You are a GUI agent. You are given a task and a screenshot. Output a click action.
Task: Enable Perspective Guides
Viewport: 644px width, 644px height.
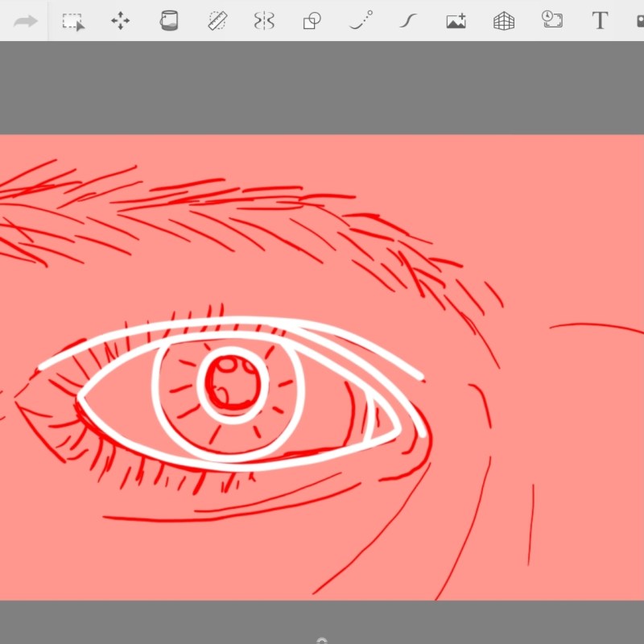(x=502, y=21)
